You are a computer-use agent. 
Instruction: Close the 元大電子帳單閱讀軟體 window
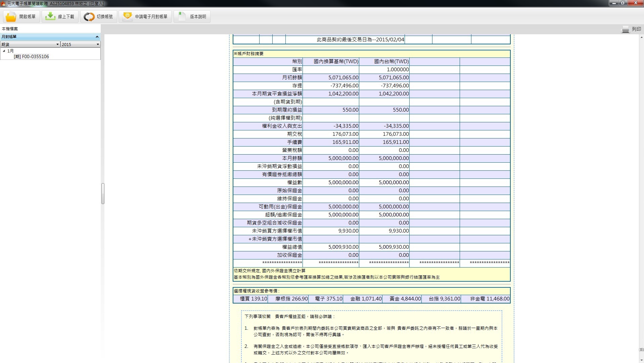click(x=636, y=3)
